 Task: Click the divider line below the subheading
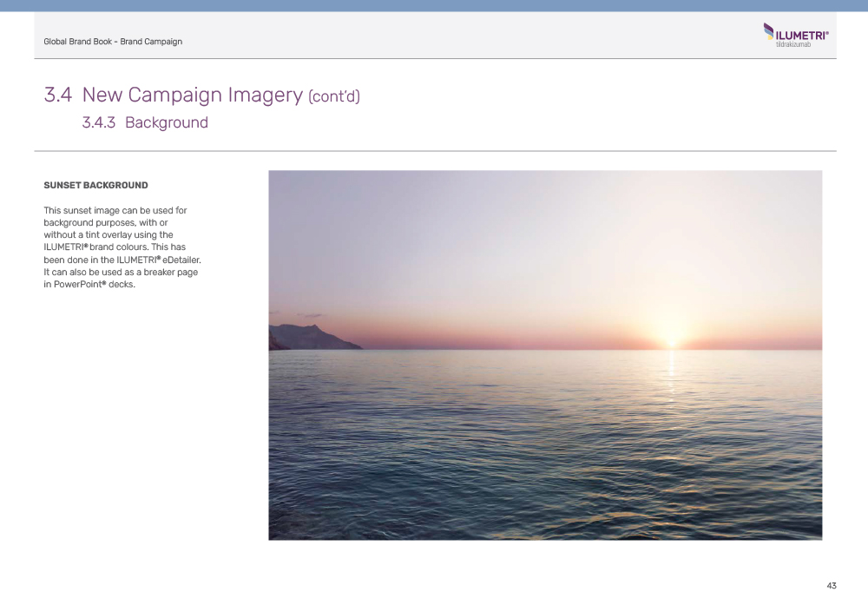[434, 151]
